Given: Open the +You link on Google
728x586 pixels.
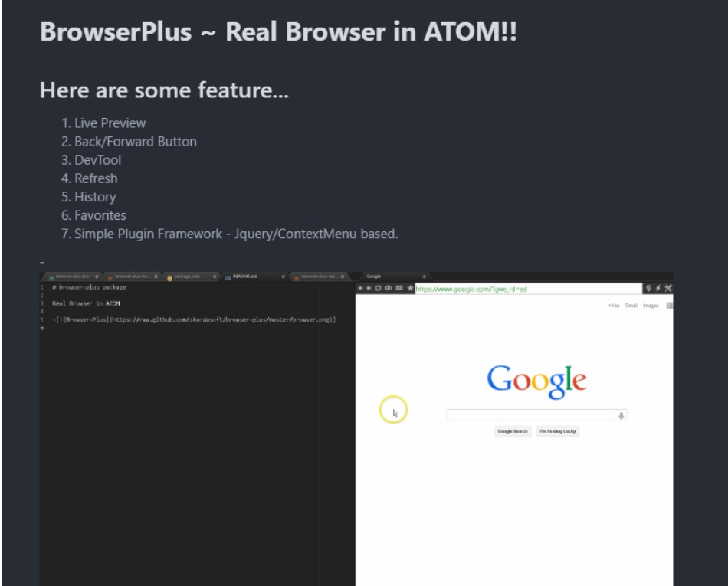Looking at the screenshot, I should coord(614,306).
